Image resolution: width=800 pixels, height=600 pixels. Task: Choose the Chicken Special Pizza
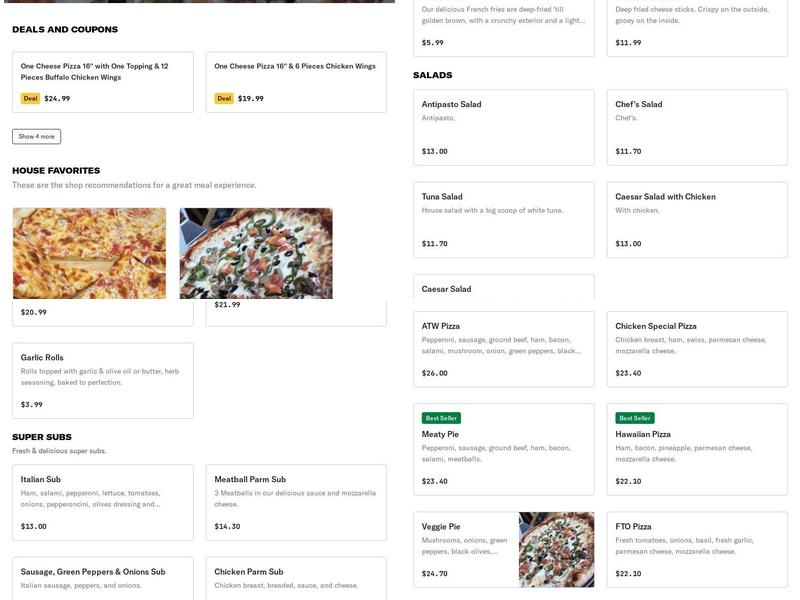coord(697,349)
